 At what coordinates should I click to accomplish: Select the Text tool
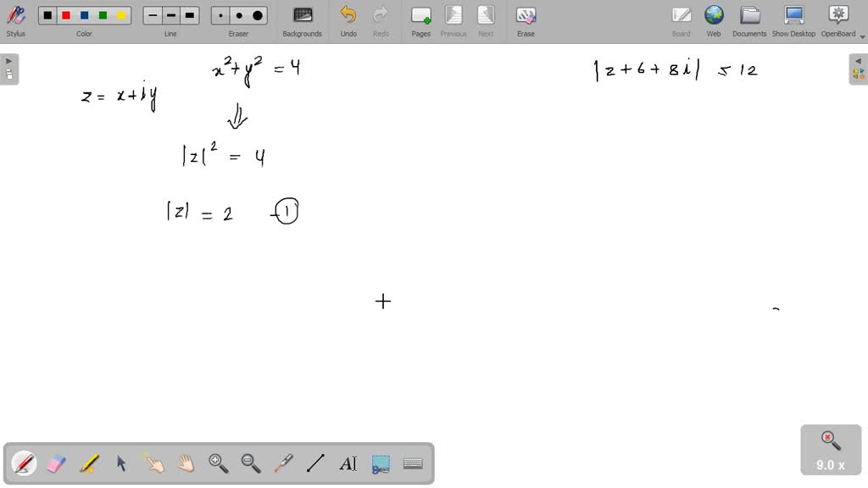pos(348,463)
